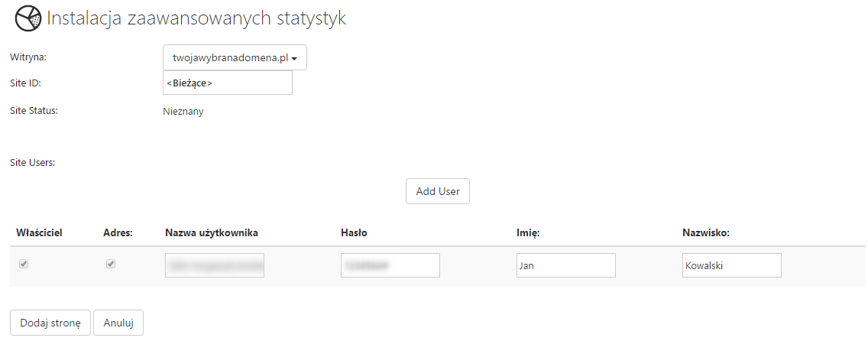Click the Nieznany site status text

183,112
